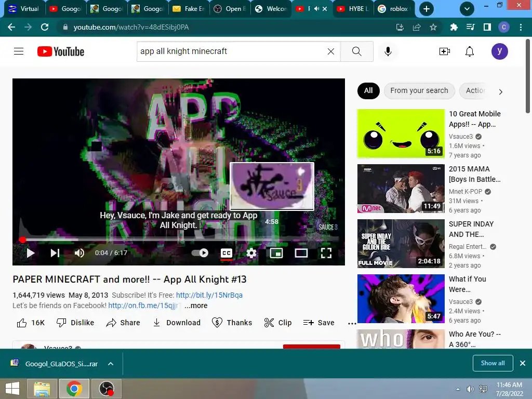
Task: Share the video
Action: point(123,323)
